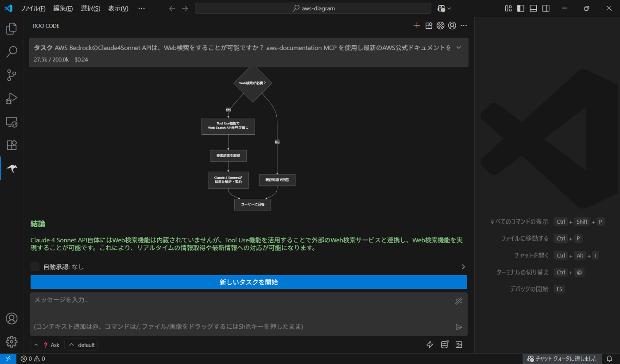The width and height of the screenshot is (620, 364).
Task: Click チャット クォータに達しました status entry
Action: (562, 359)
